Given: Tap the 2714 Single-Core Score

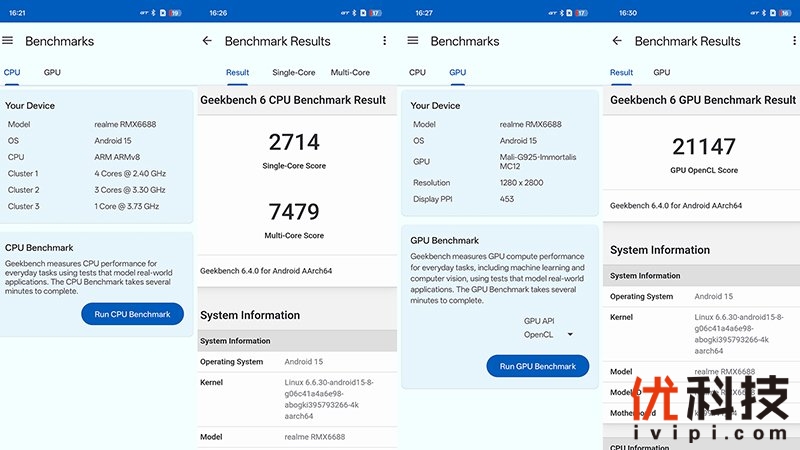Looking at the screenshot, I should tap(294, 141).
